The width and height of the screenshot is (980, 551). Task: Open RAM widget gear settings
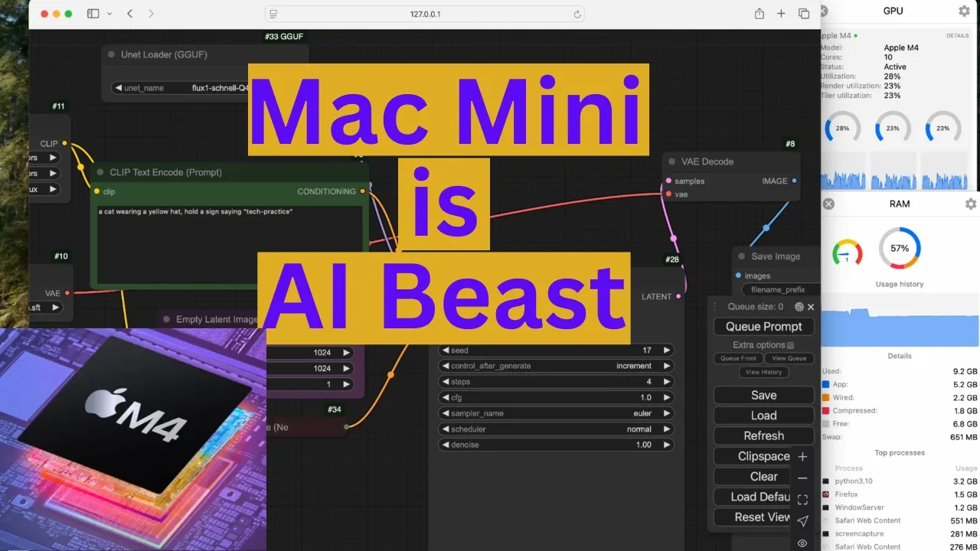971,204
